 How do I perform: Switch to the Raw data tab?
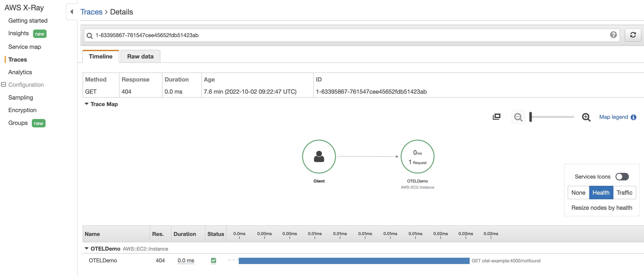click(140, 56)
